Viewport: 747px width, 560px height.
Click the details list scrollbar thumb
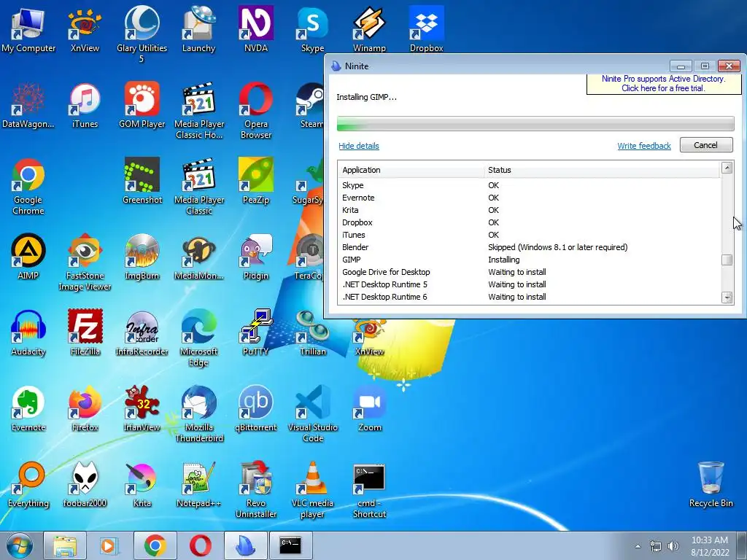coord(727,260)
